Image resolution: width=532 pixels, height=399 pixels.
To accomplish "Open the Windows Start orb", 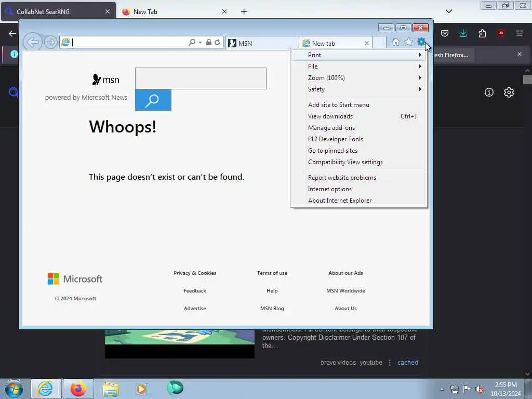I will click(x=14, y=389).
